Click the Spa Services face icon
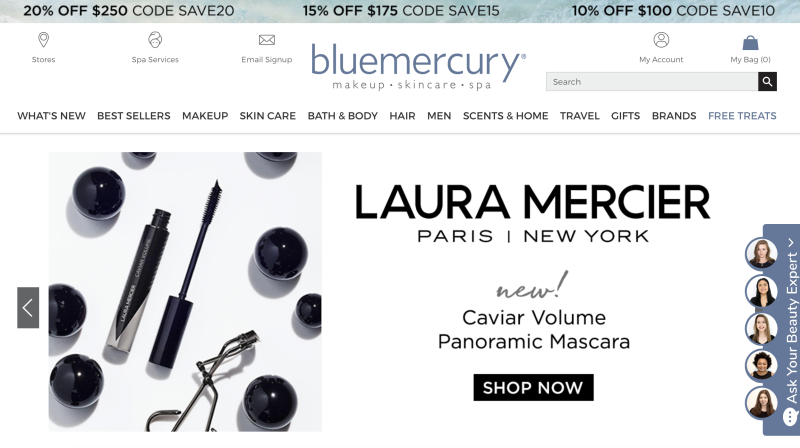The height and width of the screenshot is (448, 800). 155,40
